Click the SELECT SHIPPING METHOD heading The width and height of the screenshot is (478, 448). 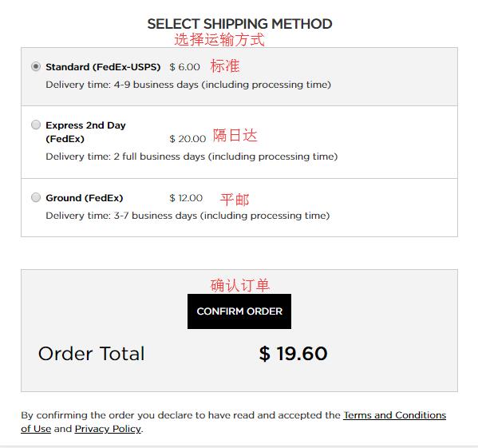tap(239, 24)
